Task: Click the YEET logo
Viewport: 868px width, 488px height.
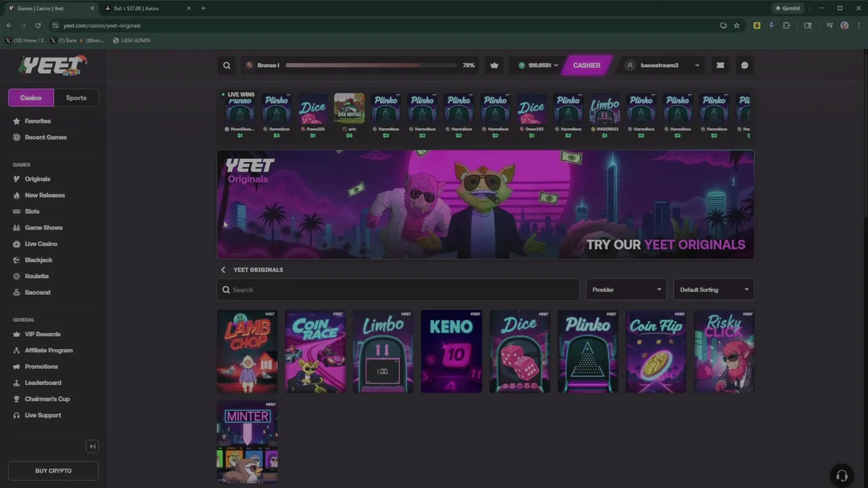Action: coord(52,66)
